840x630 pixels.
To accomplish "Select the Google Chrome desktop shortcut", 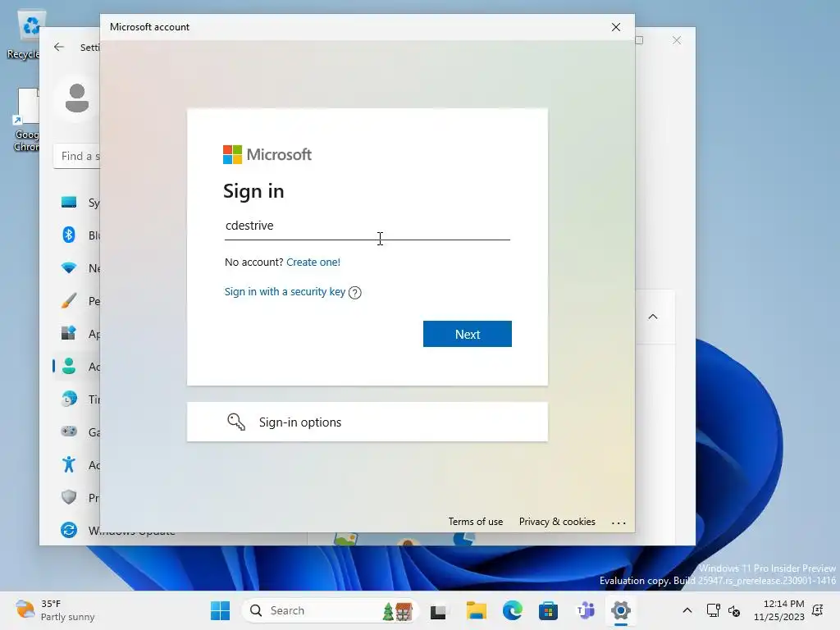I will point(26,120).
